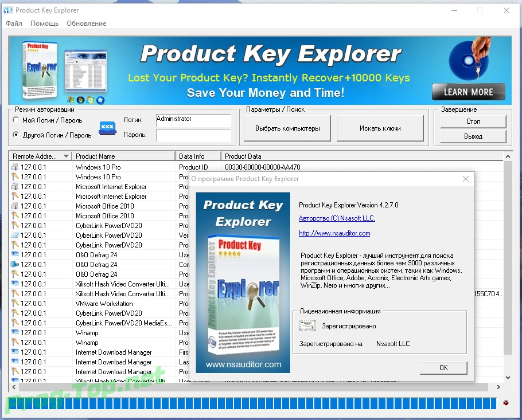Click the key icon of the first CyberLink PowerDVD20 row
The height and width of the screenshot is (420, 522).
pos(15,225)
